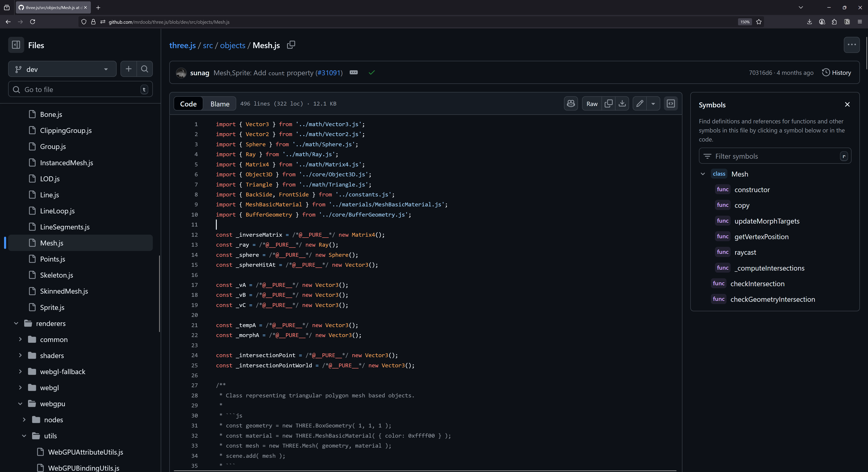This screenshot has height=472, width=868.
Task: Edit the file with the pencil icon
Action: point(639,104)
